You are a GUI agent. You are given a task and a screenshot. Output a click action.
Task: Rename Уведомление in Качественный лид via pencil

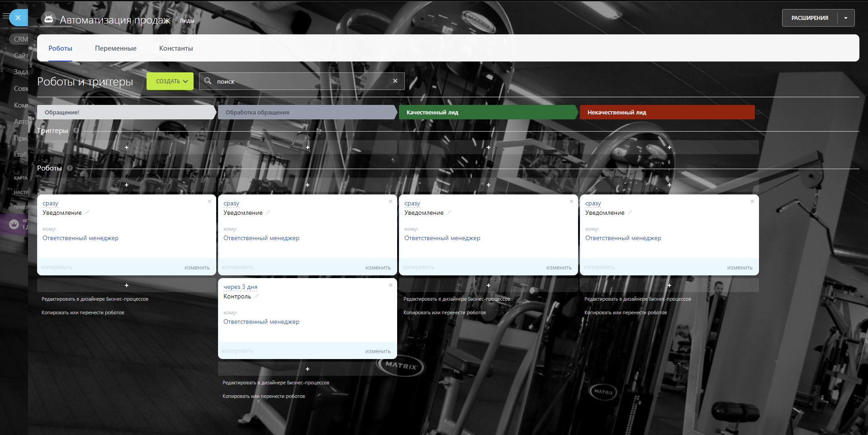pos(449,213)
